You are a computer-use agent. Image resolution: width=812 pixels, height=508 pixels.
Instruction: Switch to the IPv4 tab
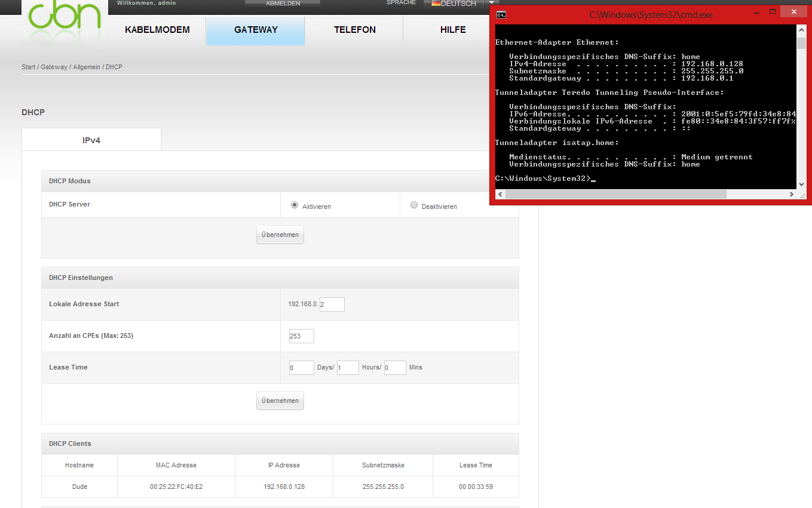tap(91, 140)
